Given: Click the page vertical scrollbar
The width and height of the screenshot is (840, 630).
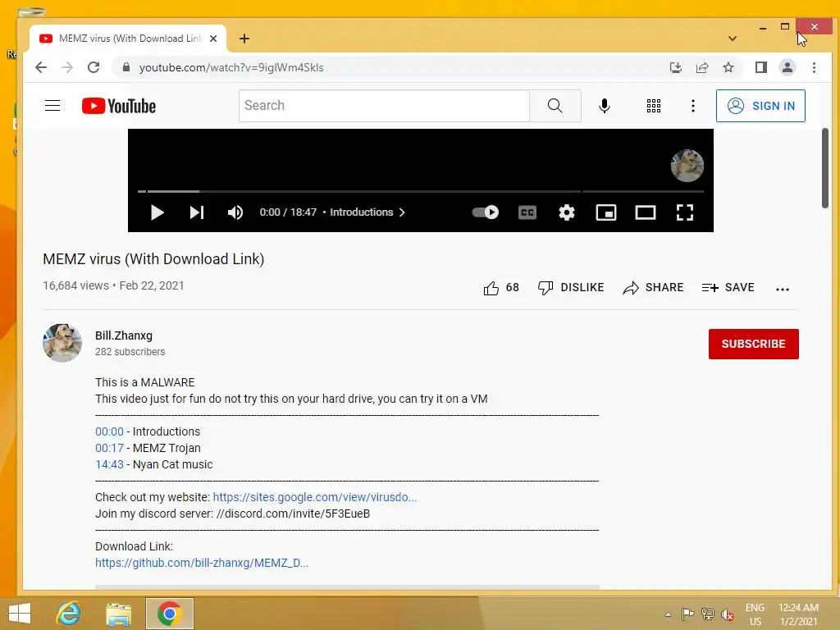Looking at the screenshot, I should pyautogui.click(x=825, y=168).
